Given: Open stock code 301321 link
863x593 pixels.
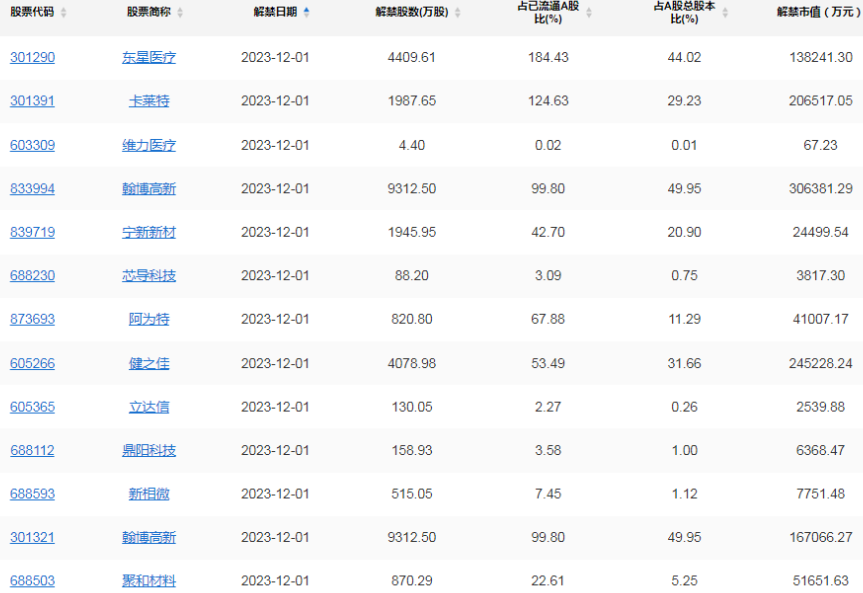Looking at the screenshot, I should point(32,537).
